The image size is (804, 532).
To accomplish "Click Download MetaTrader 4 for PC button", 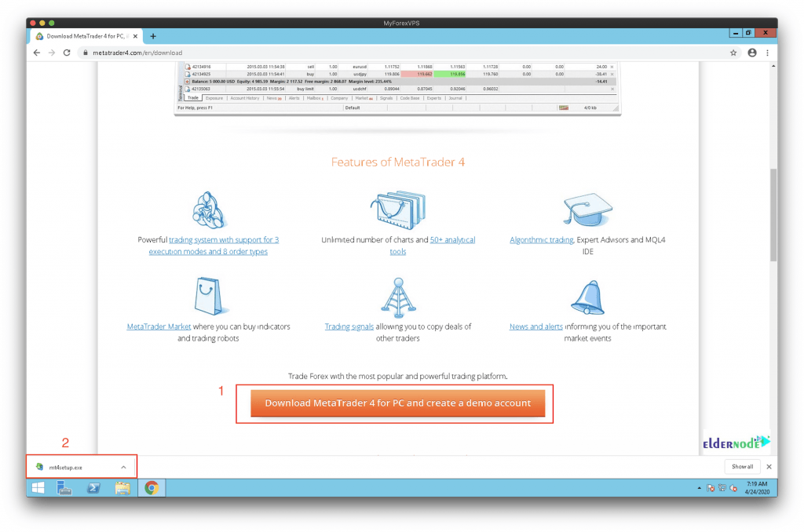I will coord(398,403).
